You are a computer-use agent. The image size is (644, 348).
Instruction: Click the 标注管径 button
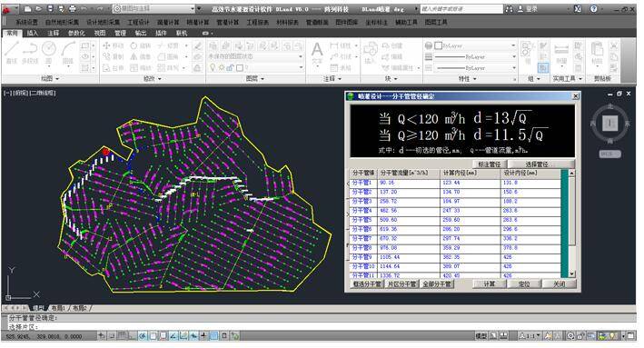click(490, 164)
